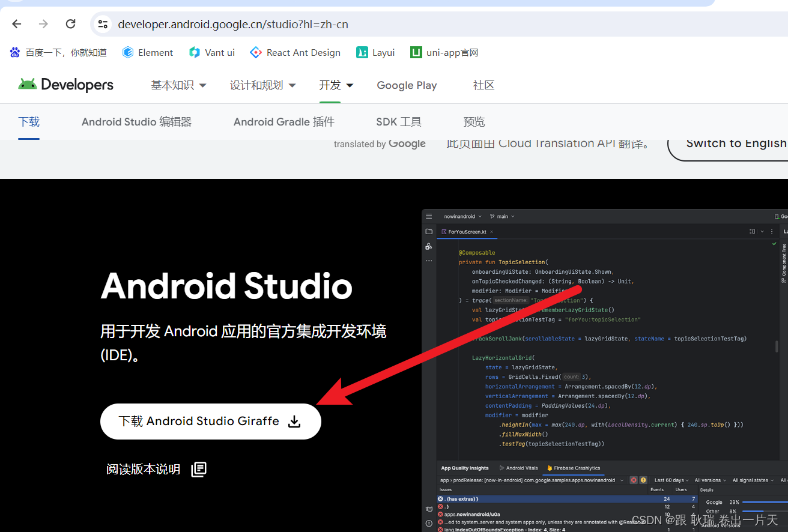Screen dimensions: 788x532
Task: Select the hamburger menu icon in the IDE
Action: [x=428, y=216]
